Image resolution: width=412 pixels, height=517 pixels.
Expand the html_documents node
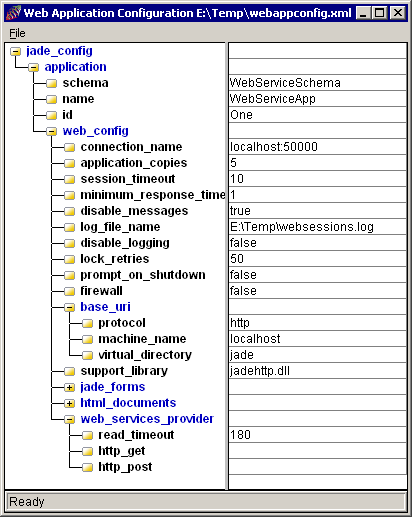(69, 403)
